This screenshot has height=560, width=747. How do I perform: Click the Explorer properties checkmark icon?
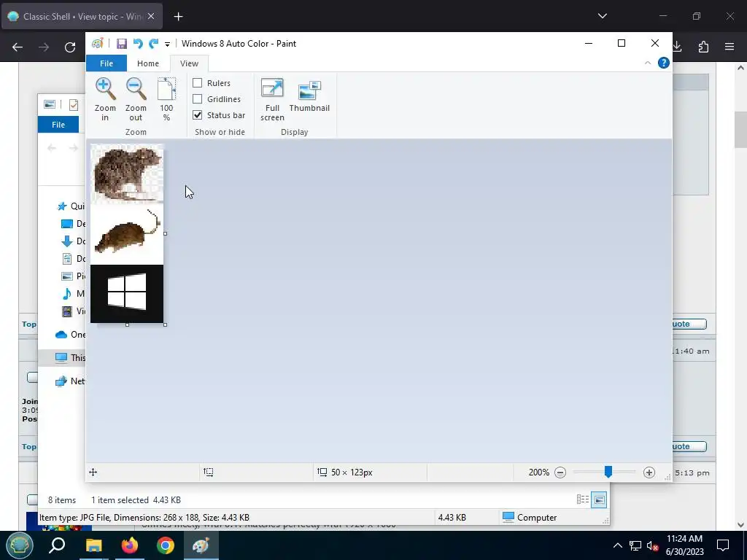(74, 105)
